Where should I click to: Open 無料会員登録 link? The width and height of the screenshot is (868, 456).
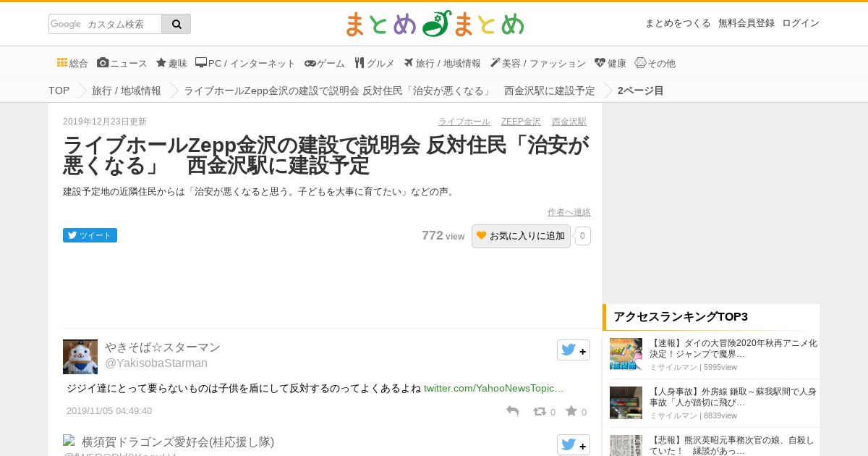pyautogui.click(x=746, y=23)
